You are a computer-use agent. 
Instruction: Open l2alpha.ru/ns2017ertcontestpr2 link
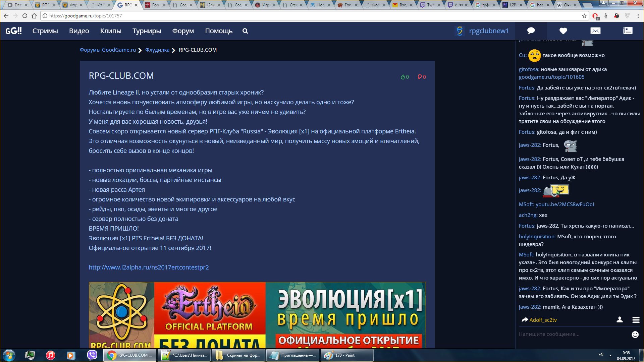tap(149, 267)
